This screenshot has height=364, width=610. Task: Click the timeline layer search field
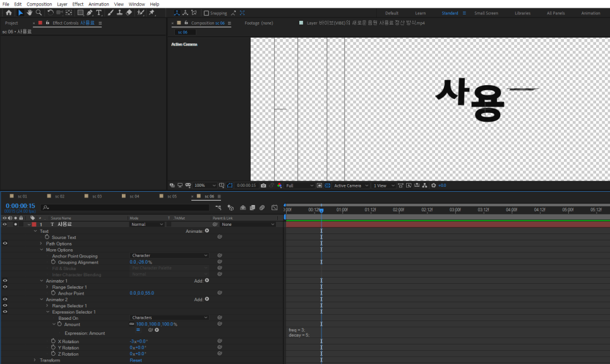coord(125,208)
